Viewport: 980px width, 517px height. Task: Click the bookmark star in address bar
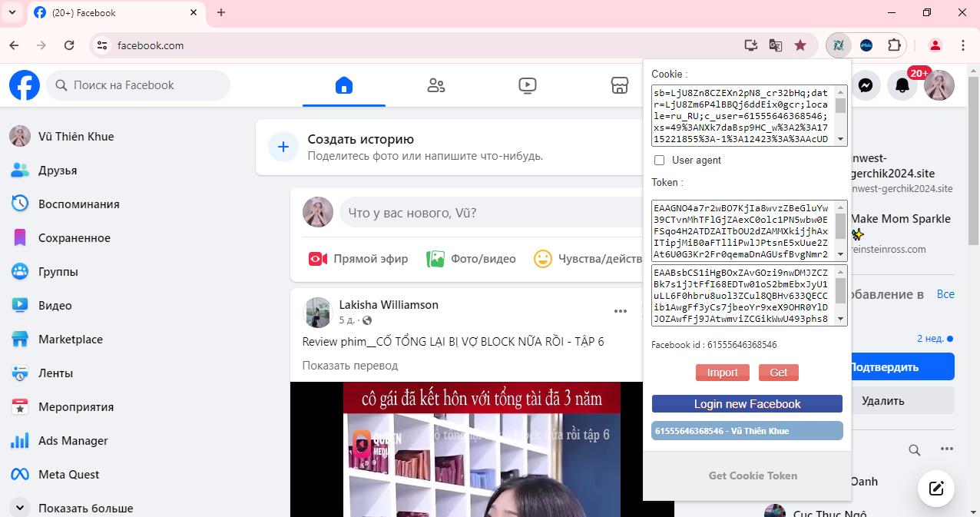(x=800, y=45)
